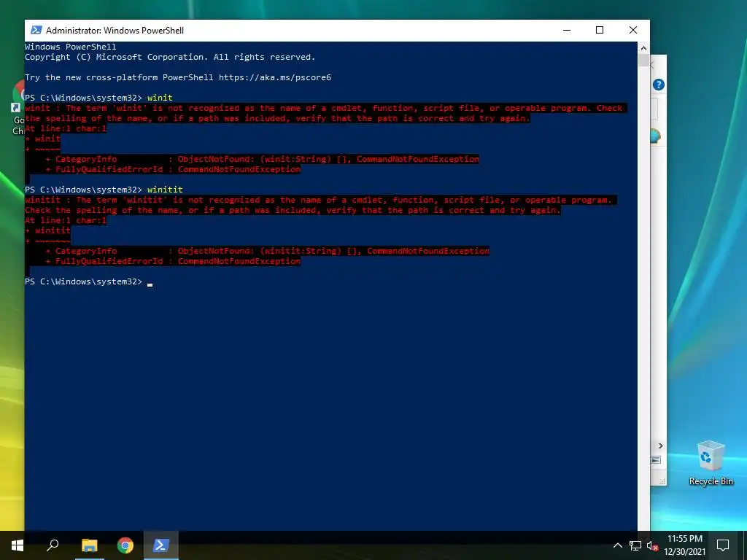Click the PowerShell vertical scrollbar thumb
Viewport: 747px width, 560px height.
tap(643, 60)
